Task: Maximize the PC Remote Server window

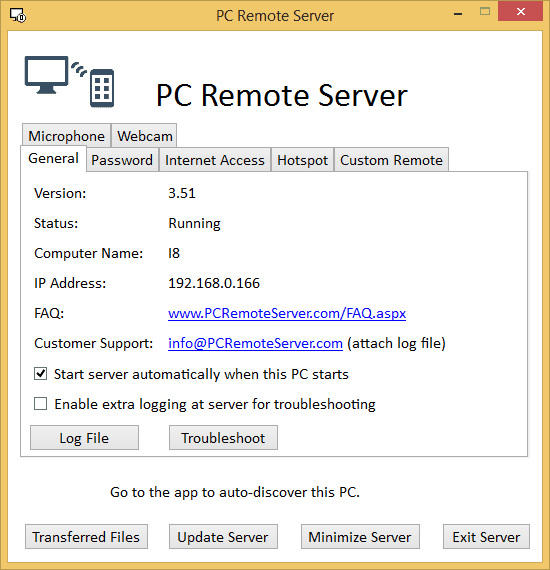Action: tap(485, 12)
